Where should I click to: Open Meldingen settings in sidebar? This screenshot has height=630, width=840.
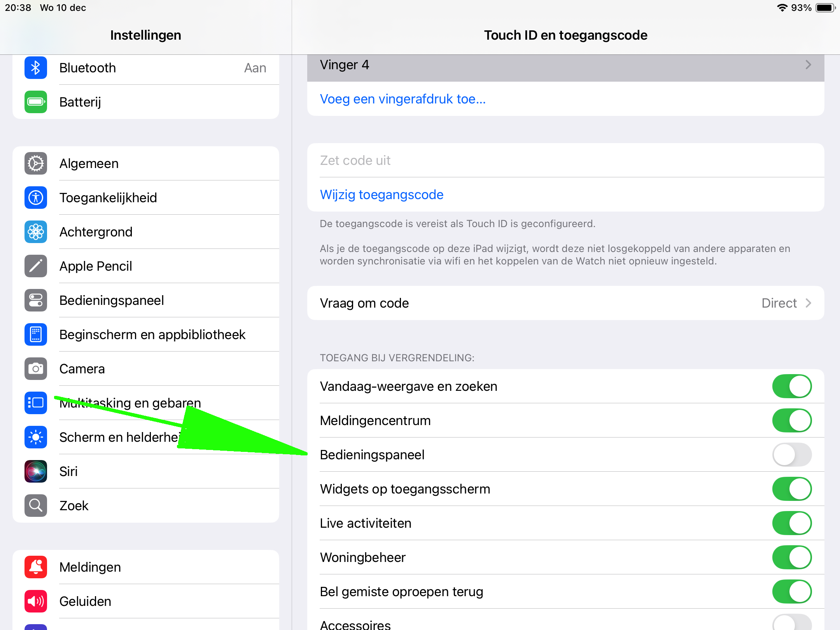(90, 567)
